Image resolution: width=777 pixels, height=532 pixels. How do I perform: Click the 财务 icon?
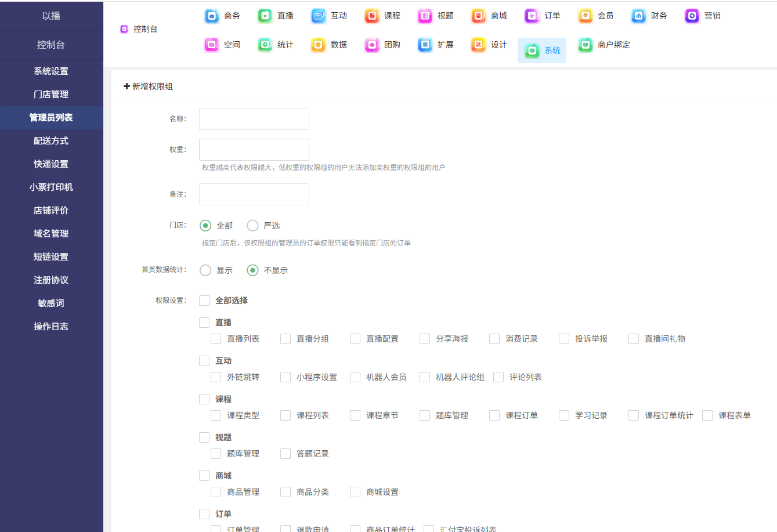tap(638, 16)
